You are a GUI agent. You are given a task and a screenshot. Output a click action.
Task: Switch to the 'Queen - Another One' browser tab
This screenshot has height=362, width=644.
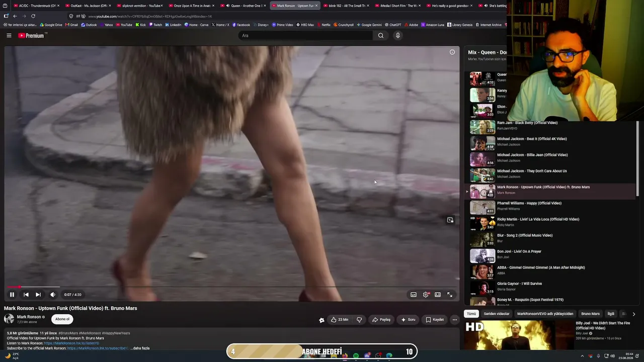coord(244,6)
